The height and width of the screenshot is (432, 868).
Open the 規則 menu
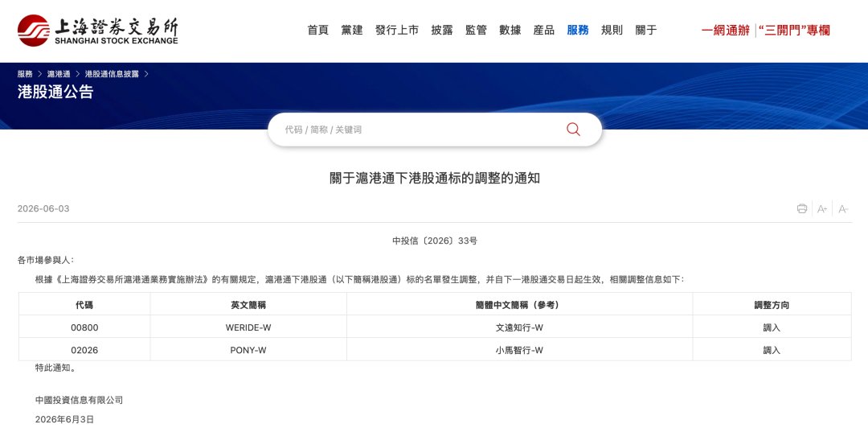(x=612, y=31)
